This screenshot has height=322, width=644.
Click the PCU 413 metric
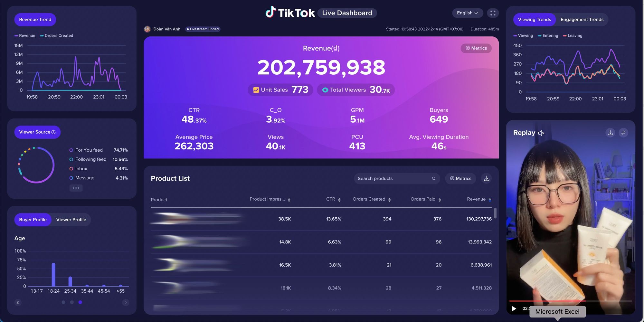click(x=357, y=142)
